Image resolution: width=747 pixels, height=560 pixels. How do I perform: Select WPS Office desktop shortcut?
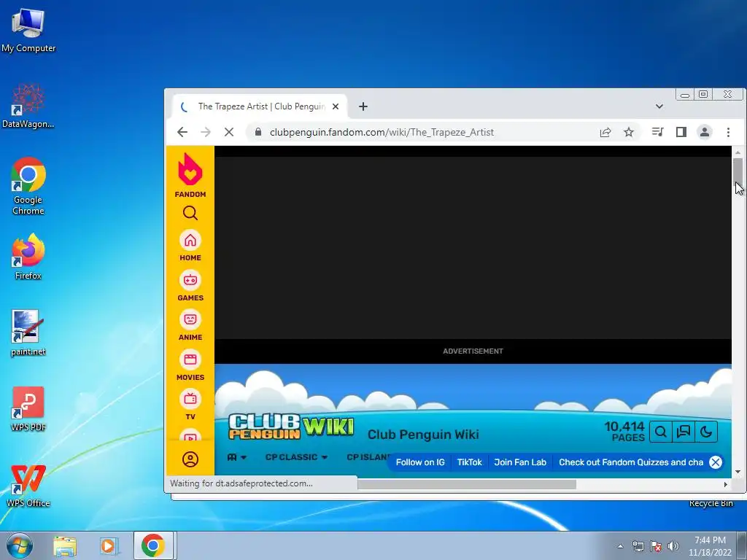(28, 486)
